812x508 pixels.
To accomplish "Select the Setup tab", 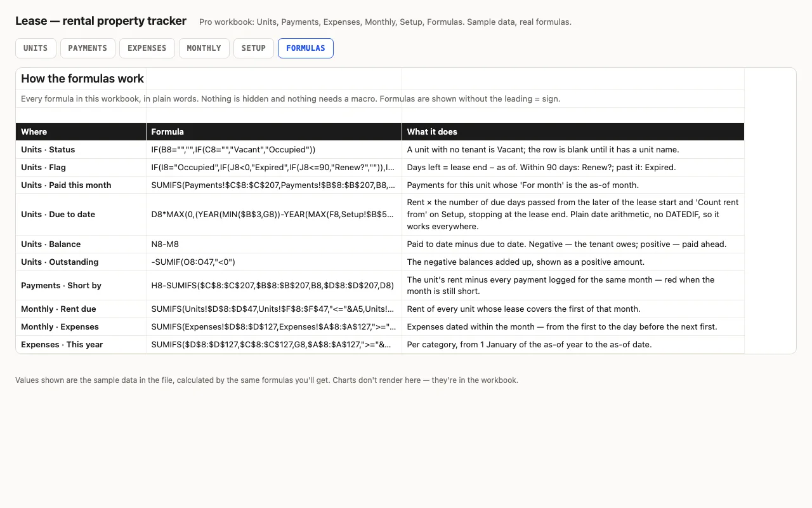I will 253,48.
